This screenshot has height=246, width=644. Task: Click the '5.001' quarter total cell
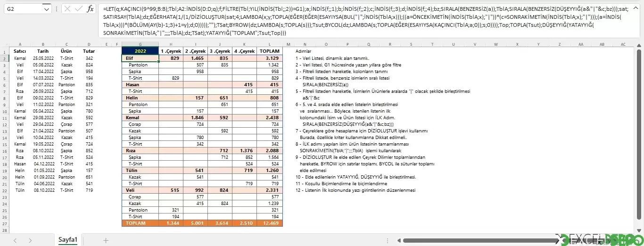[x=196, y=223]
